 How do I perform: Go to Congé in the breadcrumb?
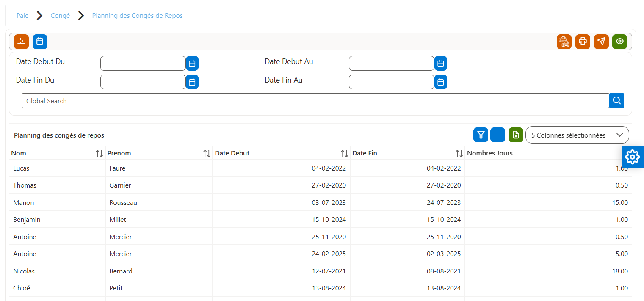60,16
